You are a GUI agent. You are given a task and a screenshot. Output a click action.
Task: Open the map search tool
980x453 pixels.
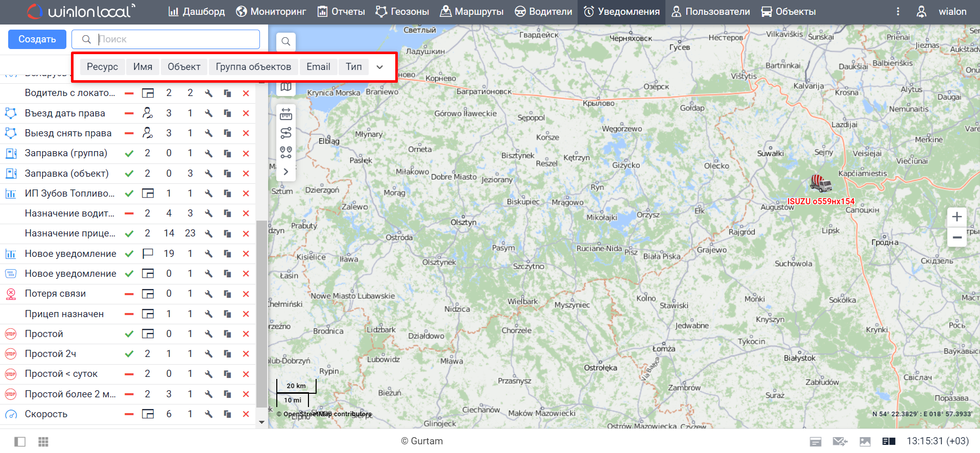click(x=286, y=41)
